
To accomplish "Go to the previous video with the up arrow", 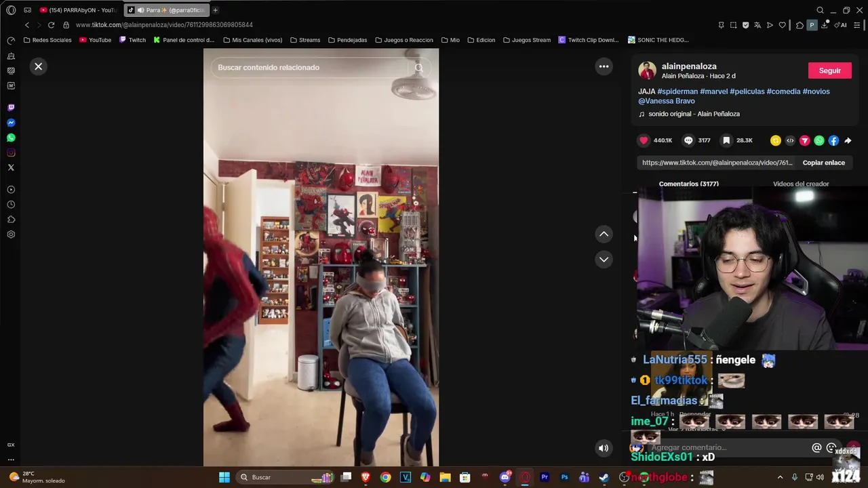I will click(x=604, y=234).
